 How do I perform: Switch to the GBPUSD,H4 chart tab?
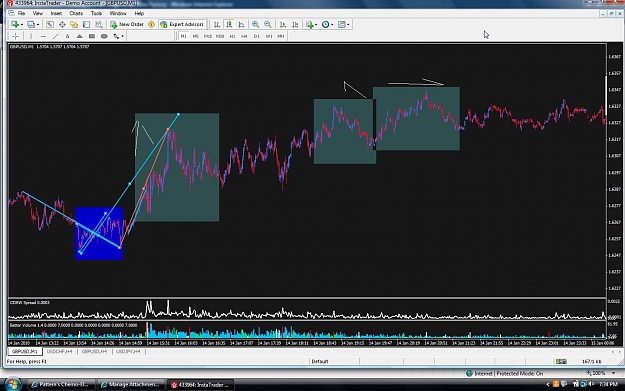coord(94,352)
